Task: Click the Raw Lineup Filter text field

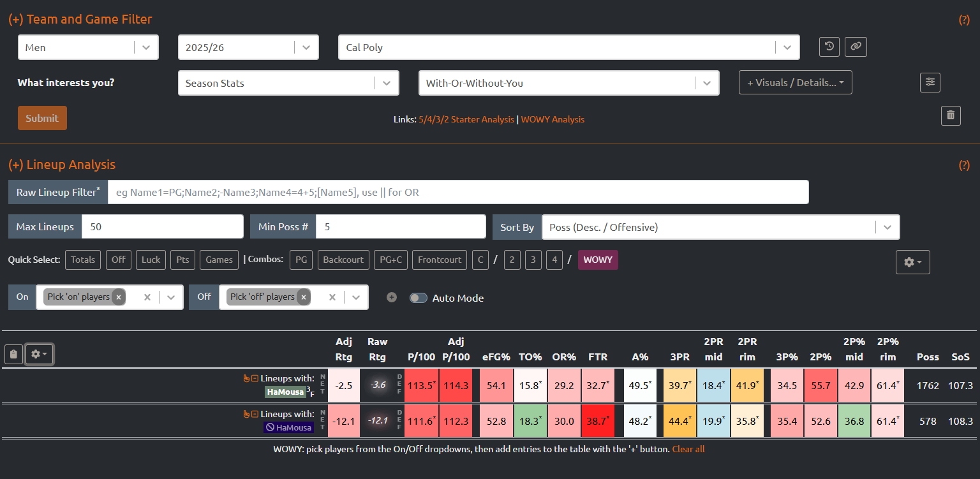Action: (x=458, y=192)
